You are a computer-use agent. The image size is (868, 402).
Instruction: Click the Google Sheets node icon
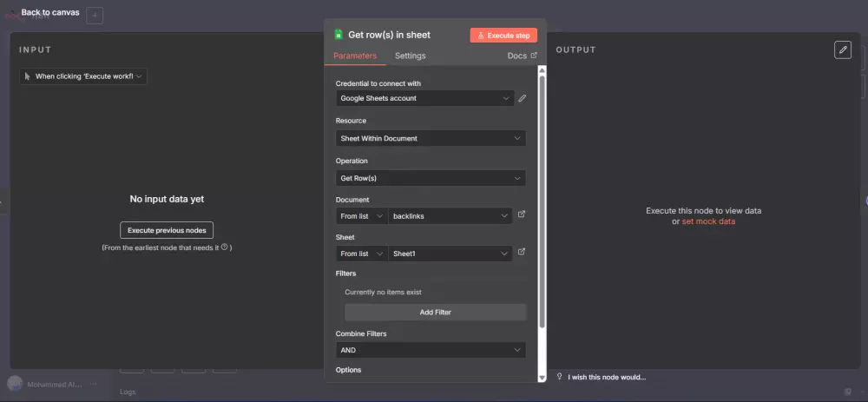click(x=339, y=35)
